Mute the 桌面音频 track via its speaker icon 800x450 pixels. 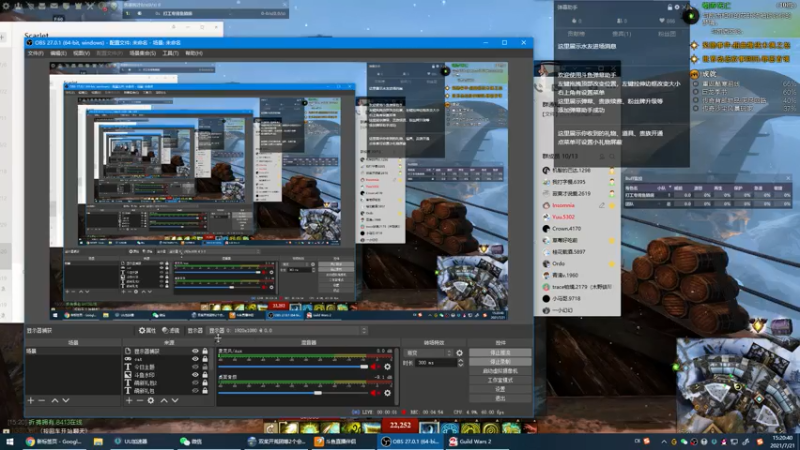pos(375,393)
